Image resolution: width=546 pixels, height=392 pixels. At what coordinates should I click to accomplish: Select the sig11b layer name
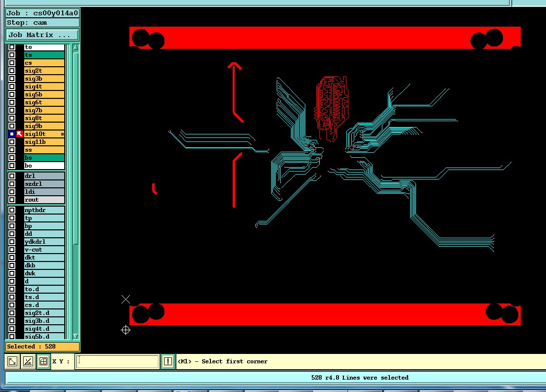point(44,142)
